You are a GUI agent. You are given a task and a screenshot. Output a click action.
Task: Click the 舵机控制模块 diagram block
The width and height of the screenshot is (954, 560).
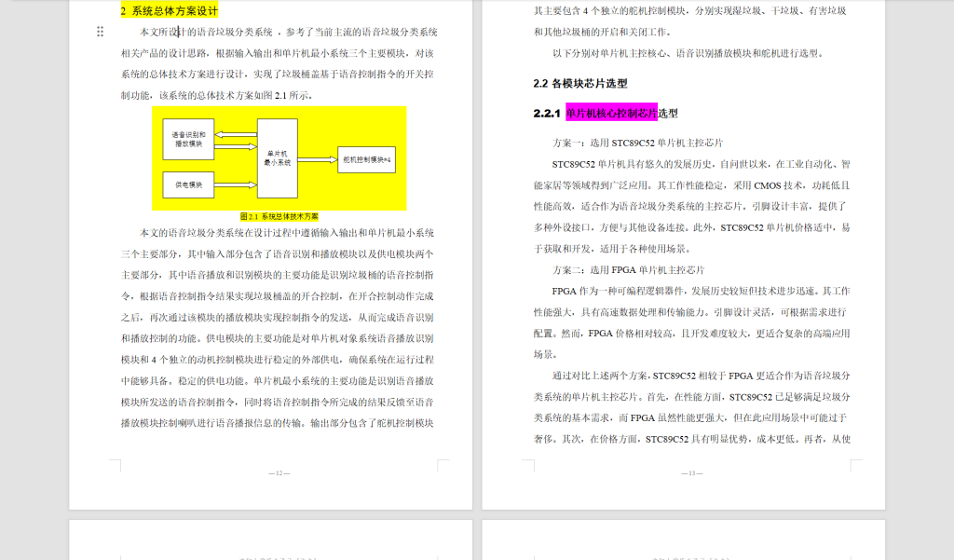(366, 160)
